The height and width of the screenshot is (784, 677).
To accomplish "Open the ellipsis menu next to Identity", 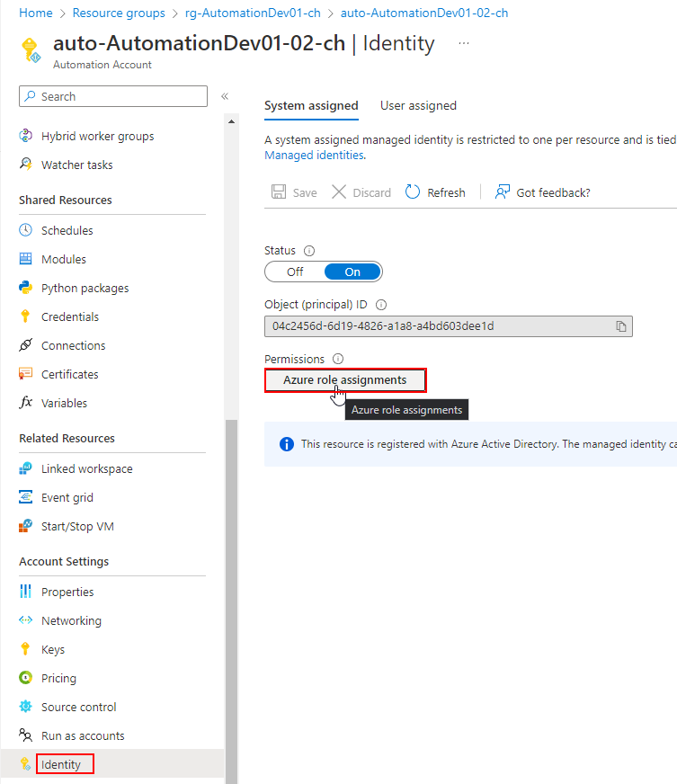I will click(463, 43).
